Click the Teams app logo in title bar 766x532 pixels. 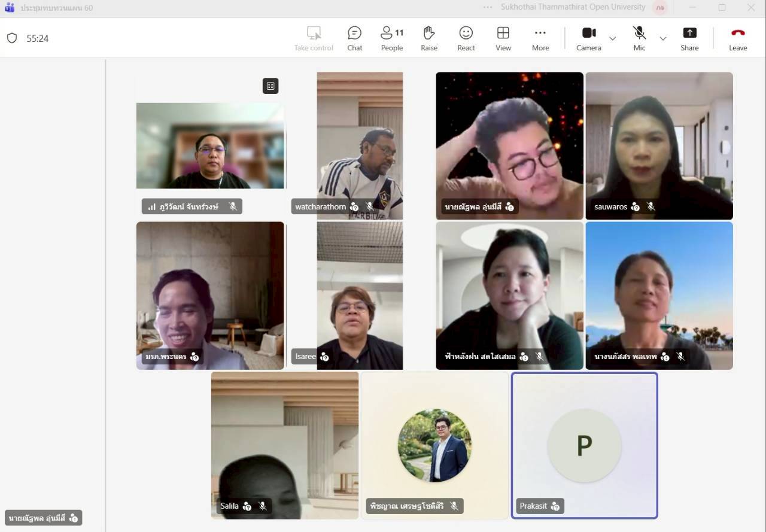pyautogui.click(x=9, y=8)
